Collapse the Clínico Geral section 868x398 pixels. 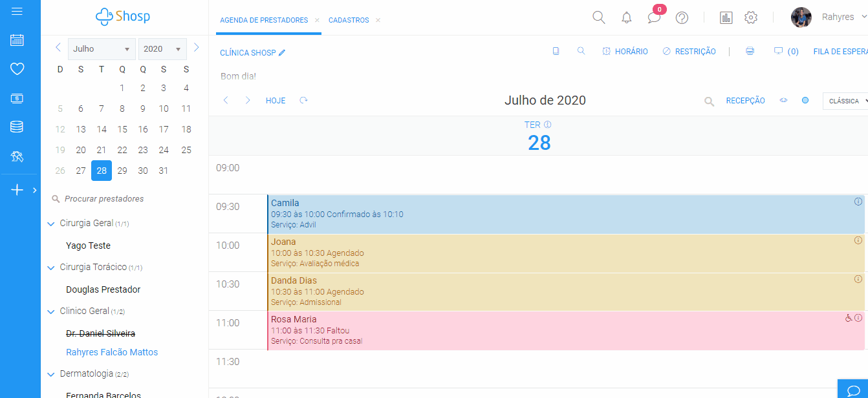coord(51,311)
